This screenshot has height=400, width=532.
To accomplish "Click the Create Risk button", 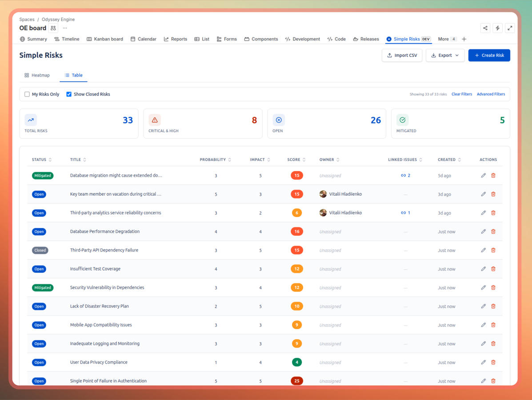I will click(489, 55).
